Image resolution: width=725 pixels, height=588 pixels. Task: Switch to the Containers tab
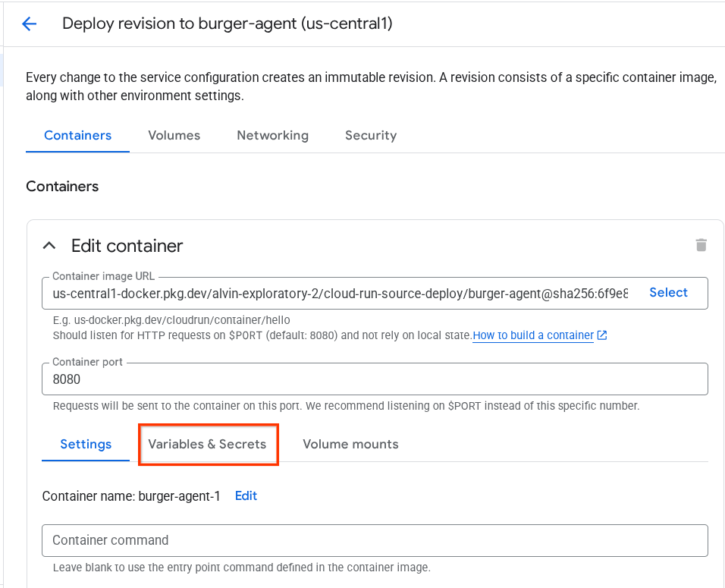click(x=77, y=136)
